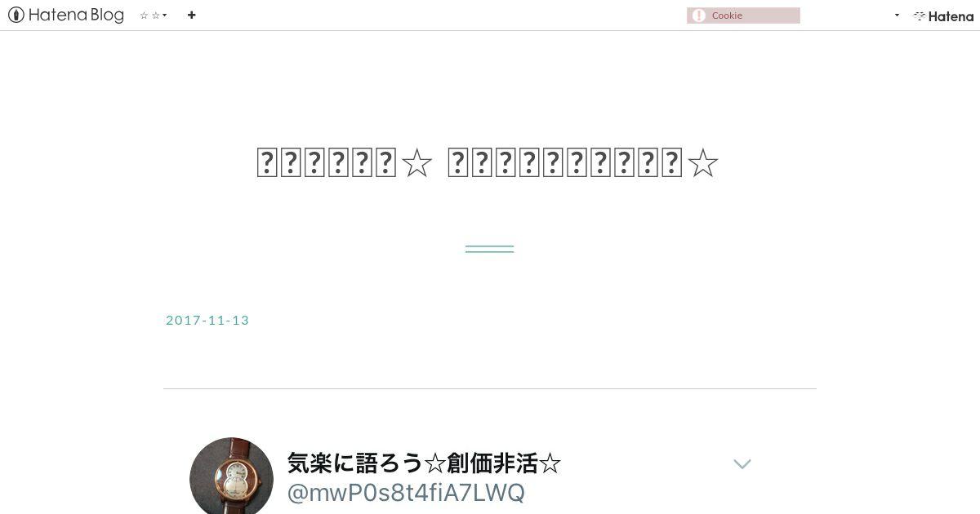Click the star at the end of the blog title

point(703,163)
